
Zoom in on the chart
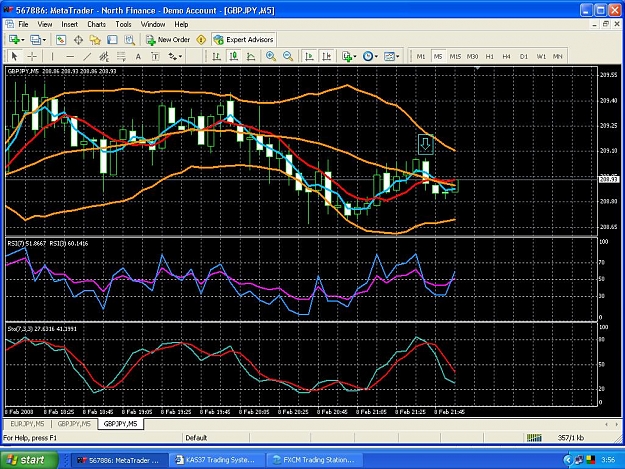(271, 56)
